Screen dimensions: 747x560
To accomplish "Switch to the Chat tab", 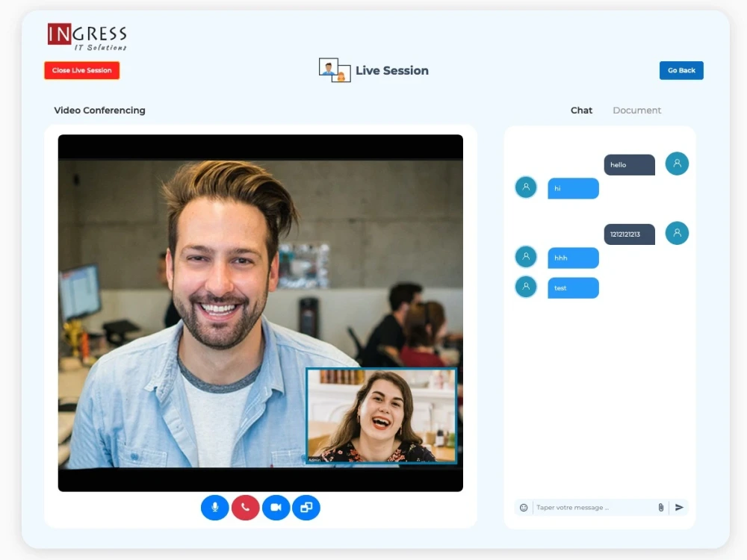I will [581, 111].
